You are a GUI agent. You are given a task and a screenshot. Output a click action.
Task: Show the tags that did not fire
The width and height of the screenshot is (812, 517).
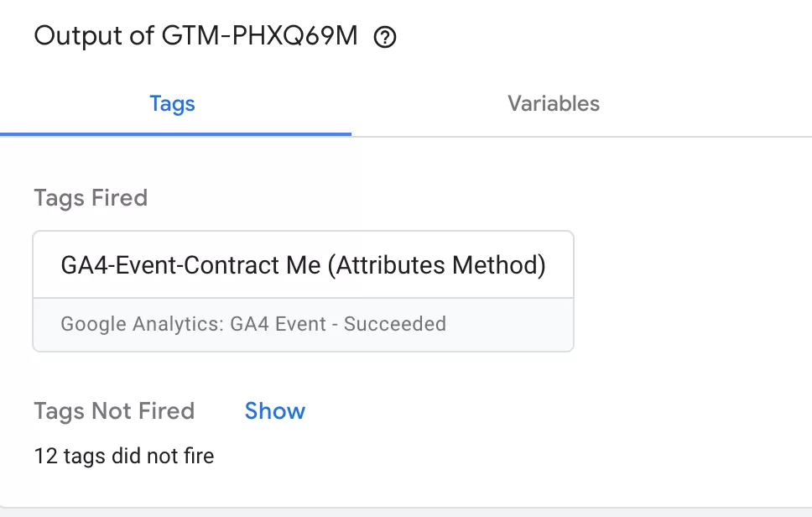(275, 410)
